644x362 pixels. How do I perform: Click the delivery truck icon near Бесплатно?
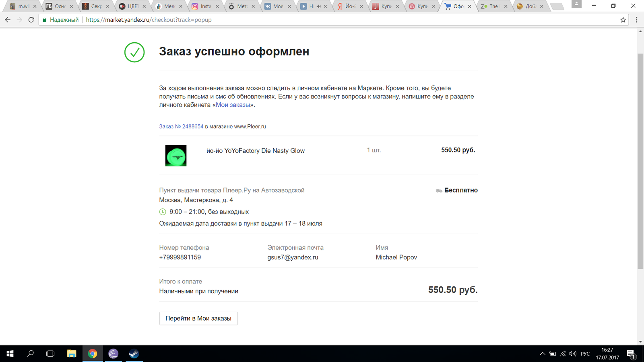coord(439,191)
